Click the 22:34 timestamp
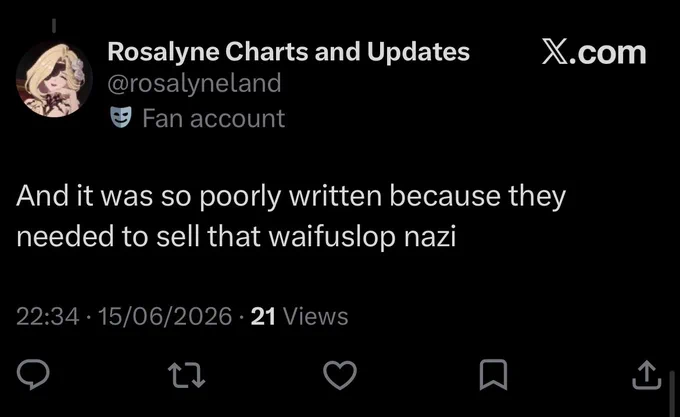This screenshot has height=417, width=680. [48, 316]
